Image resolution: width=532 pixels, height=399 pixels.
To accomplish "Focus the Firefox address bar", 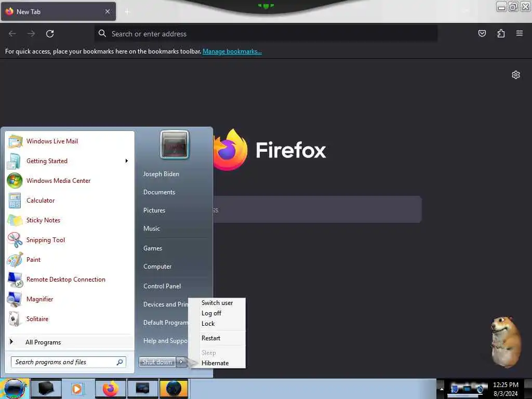I will point(265,34).
